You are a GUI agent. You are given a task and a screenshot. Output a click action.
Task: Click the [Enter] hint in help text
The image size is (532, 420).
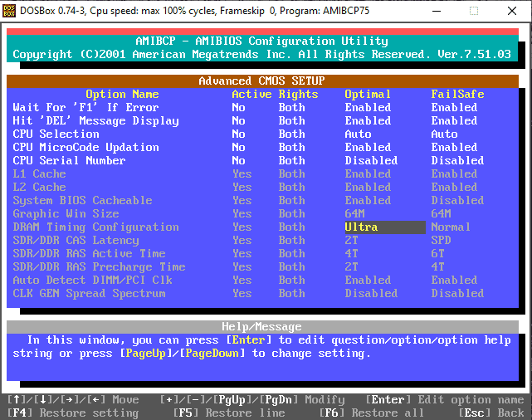(x=249, y=340)
